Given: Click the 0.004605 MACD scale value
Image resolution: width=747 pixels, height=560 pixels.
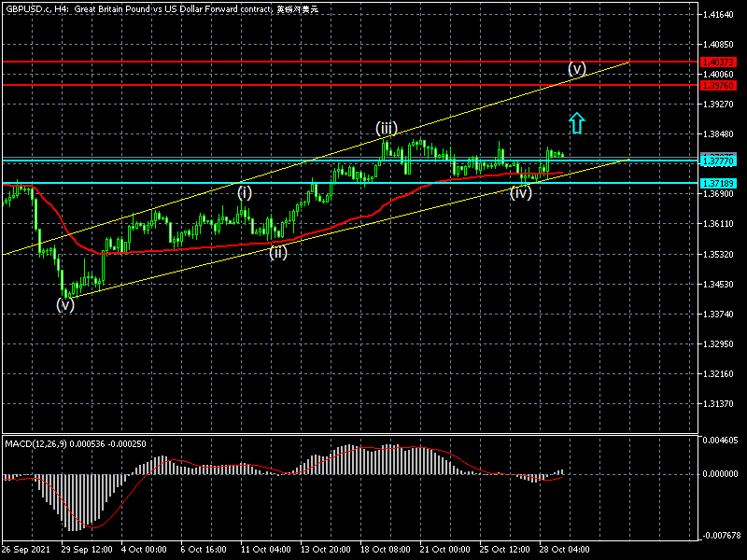Looking at the screenshot, I should pyautogui.click(x=720, y=439).
